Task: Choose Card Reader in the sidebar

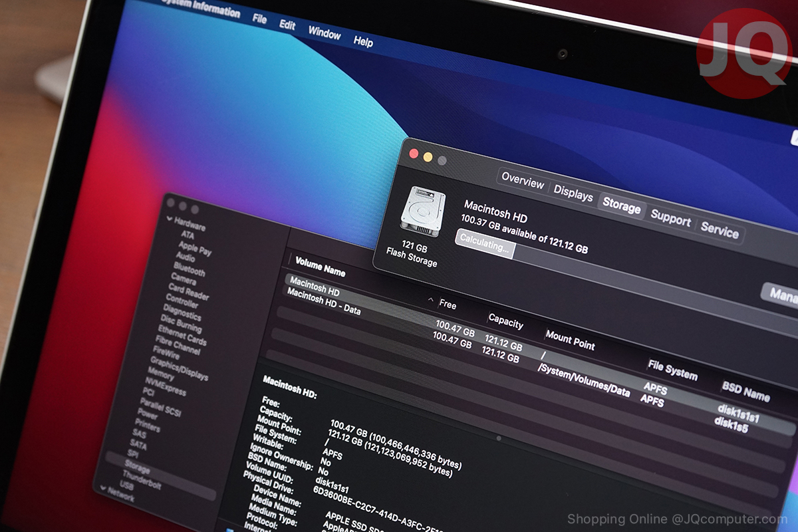Action: click(x=189, y=291)
